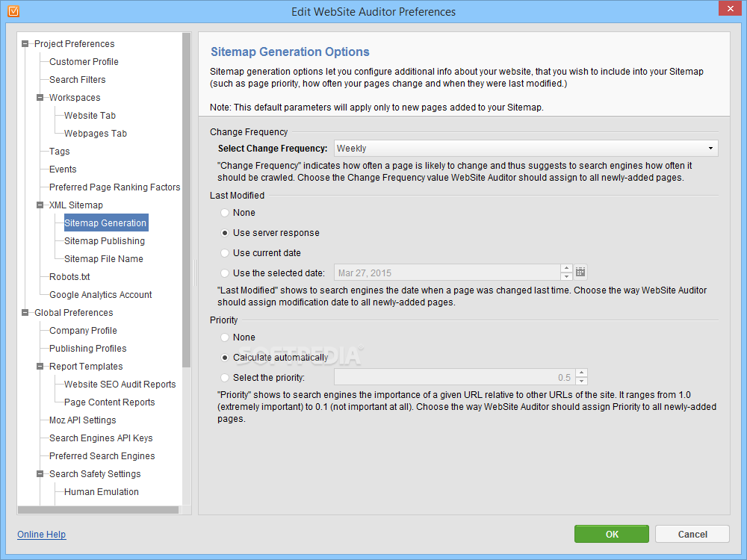Image resolution: width=747 pixels, height=560 pixels.
Task: Open the calendar picker next to selected date
Action: coord(580,273)
